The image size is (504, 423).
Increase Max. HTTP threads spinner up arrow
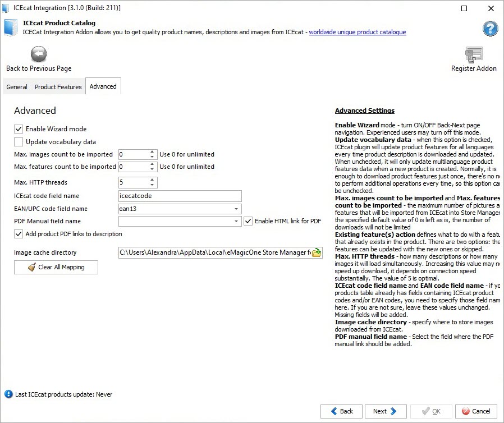[x=152, y=180]
